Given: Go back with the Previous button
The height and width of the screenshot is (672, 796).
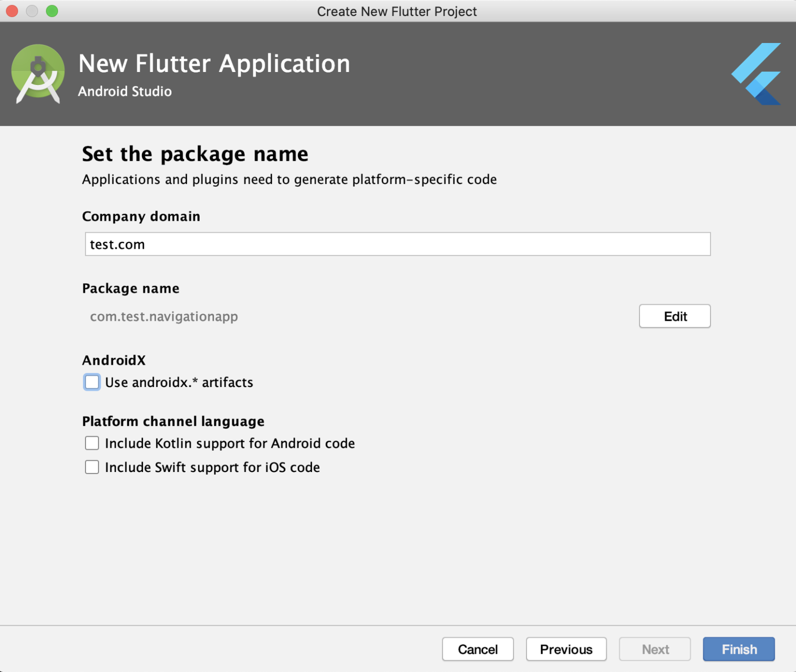Looking at the screenshot, I should pyautogui.click(x=566, y=649).
